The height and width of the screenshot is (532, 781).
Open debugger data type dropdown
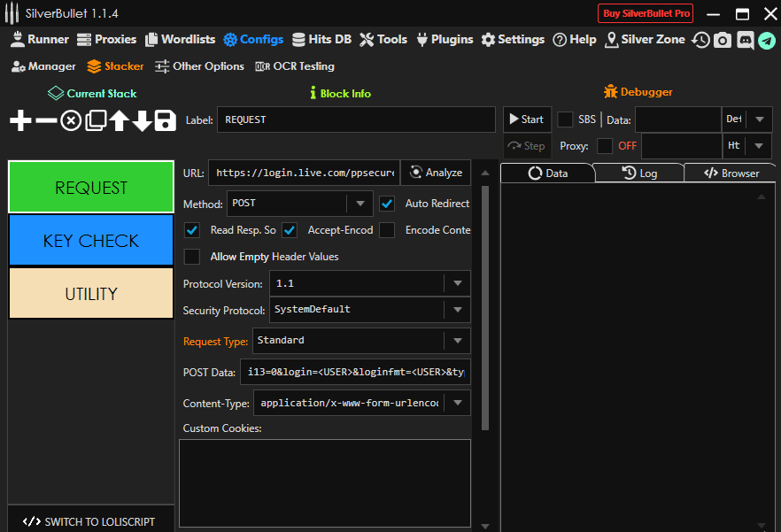pyautogui.click(x=760, y=120)
